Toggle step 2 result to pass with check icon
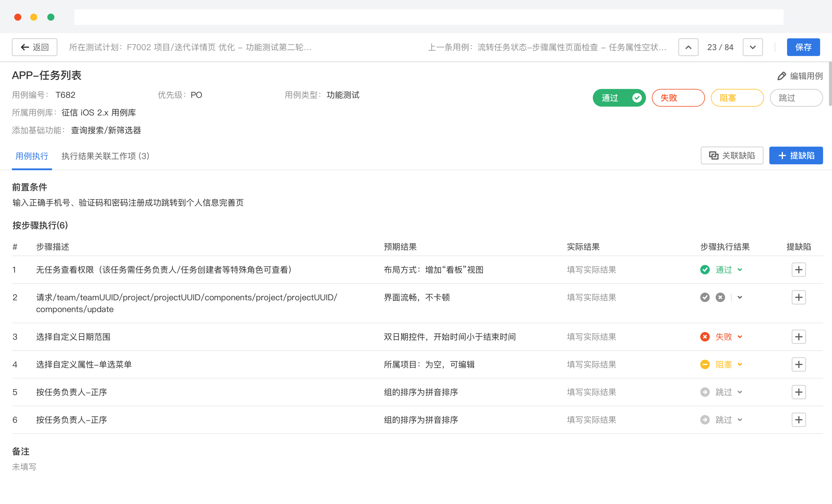Viewport: 832px width, 504px height. (x=705, y=297)
